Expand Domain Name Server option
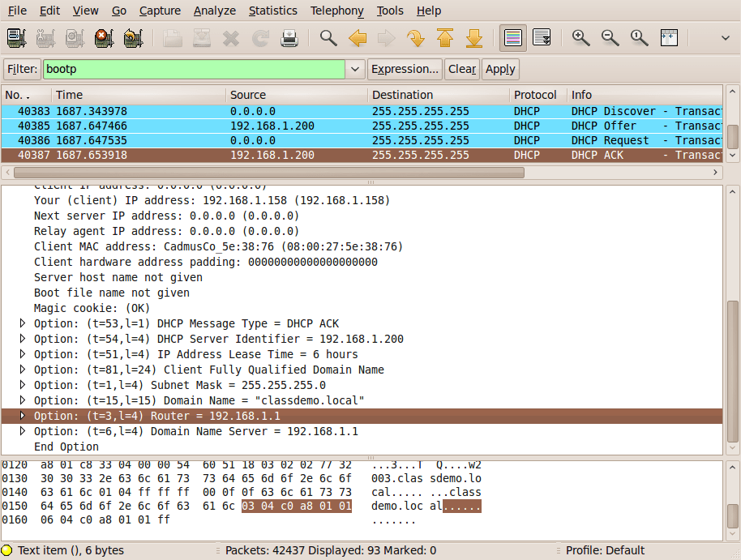The width and height of the screenshot is (741, 560). (x=22, y=431)
